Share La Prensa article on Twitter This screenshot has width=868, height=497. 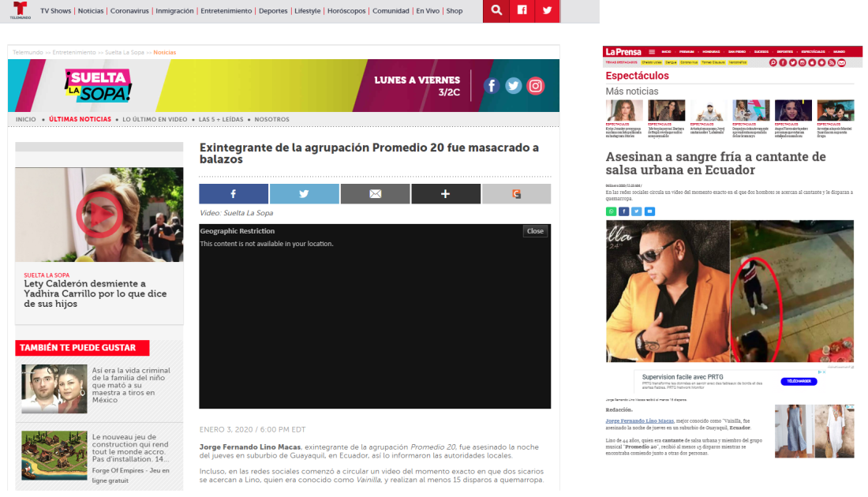coord(637,211)
